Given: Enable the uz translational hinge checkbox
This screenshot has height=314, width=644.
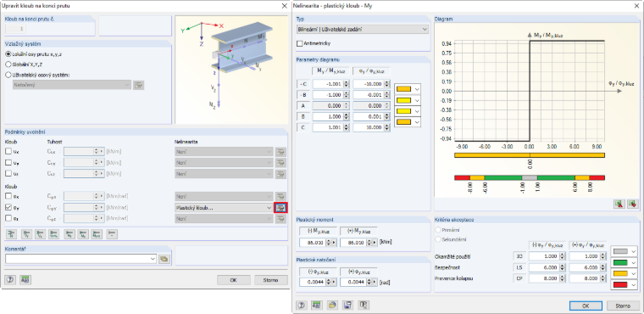Looking at the screenshot, I should pos(8,174).
